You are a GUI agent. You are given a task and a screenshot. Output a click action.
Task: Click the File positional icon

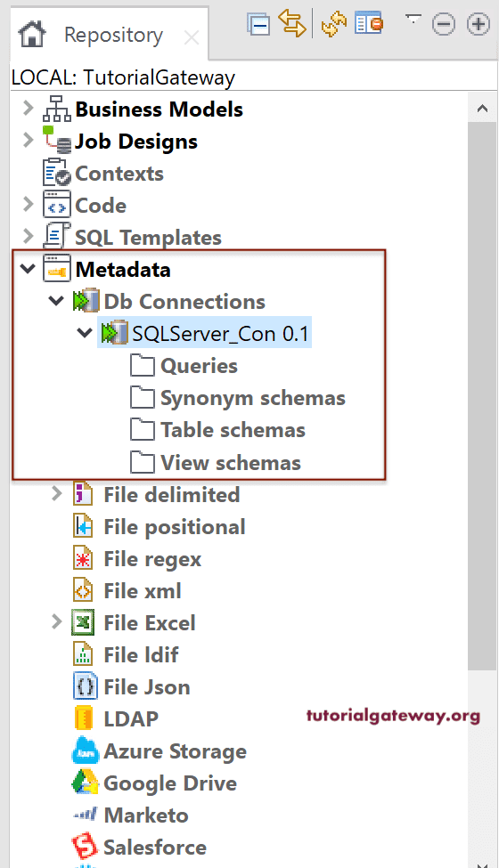pyautogui.click(x=83, y=526)
